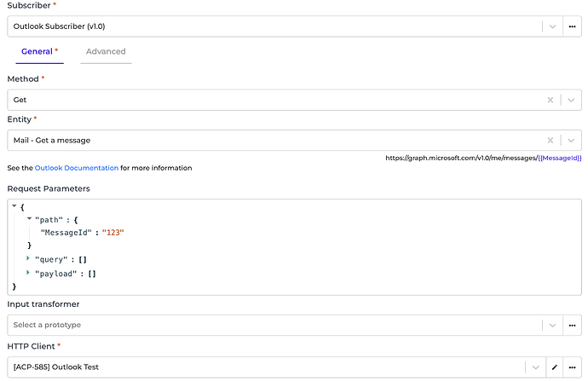Expand the Entity dropdown arrow

[571, 141]
